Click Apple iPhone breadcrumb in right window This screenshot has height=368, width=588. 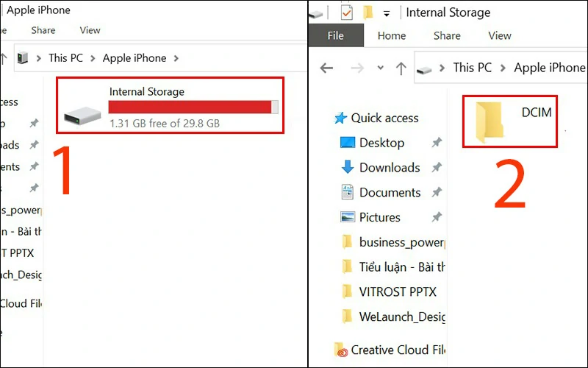coord(549,68)
